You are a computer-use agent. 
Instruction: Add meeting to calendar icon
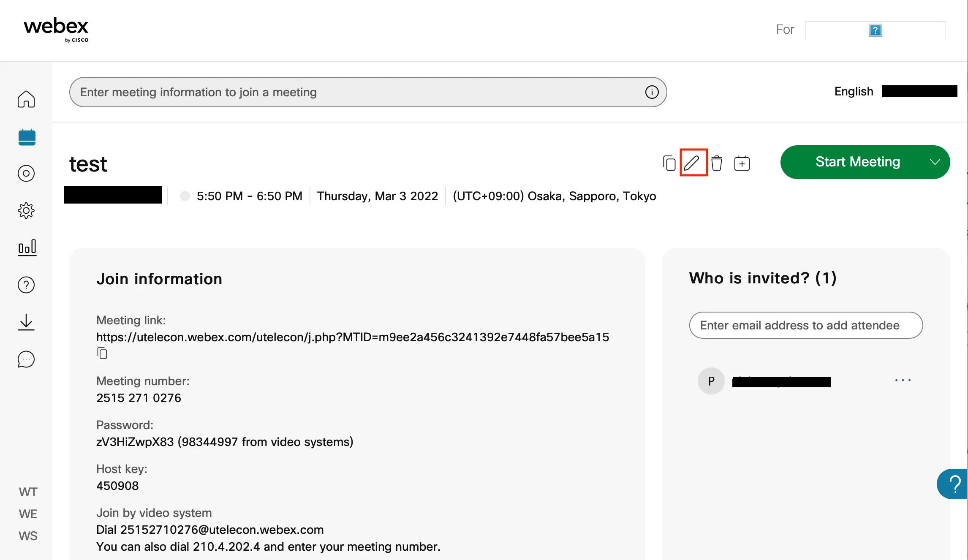click(x=742, y=163)
